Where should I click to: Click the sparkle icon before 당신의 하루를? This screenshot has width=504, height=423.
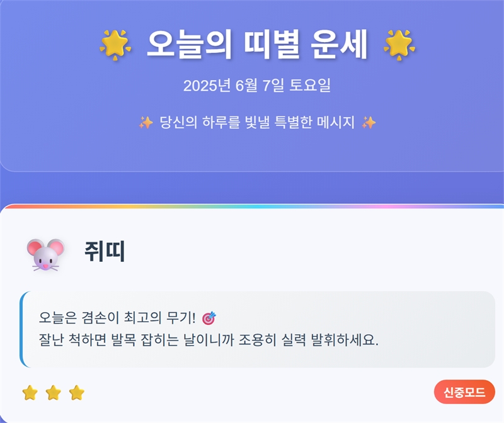click(x=146, y=122)
